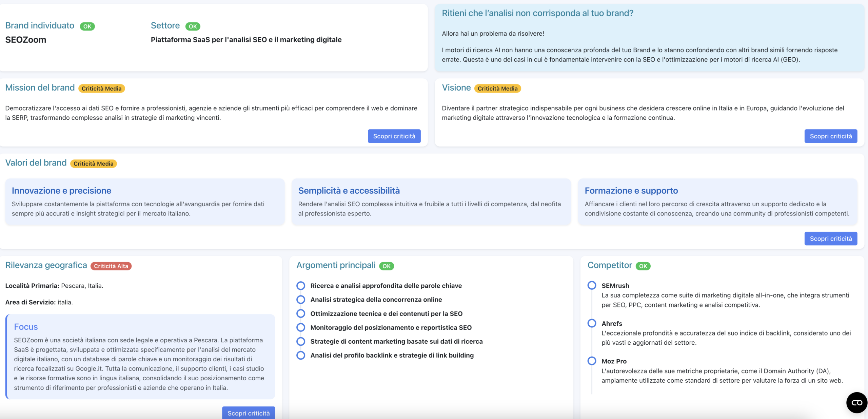
Task: Select the Innovazione e precisione value card
Action: pos(145,202)
